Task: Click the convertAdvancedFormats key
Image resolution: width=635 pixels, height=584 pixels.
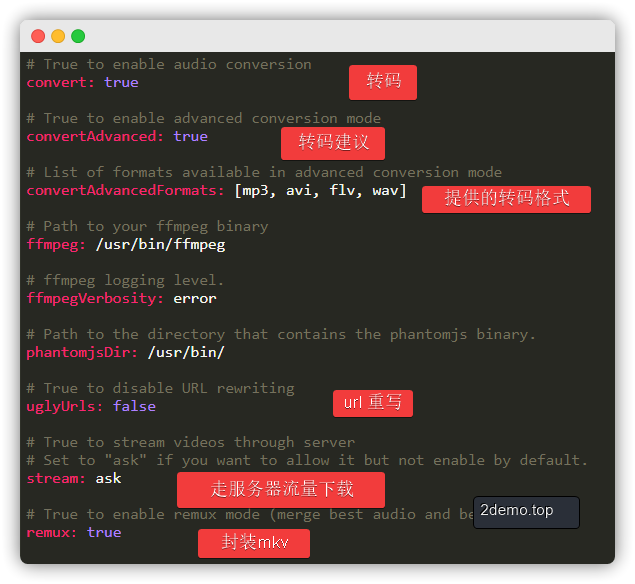Action: (x=125, y=190)
